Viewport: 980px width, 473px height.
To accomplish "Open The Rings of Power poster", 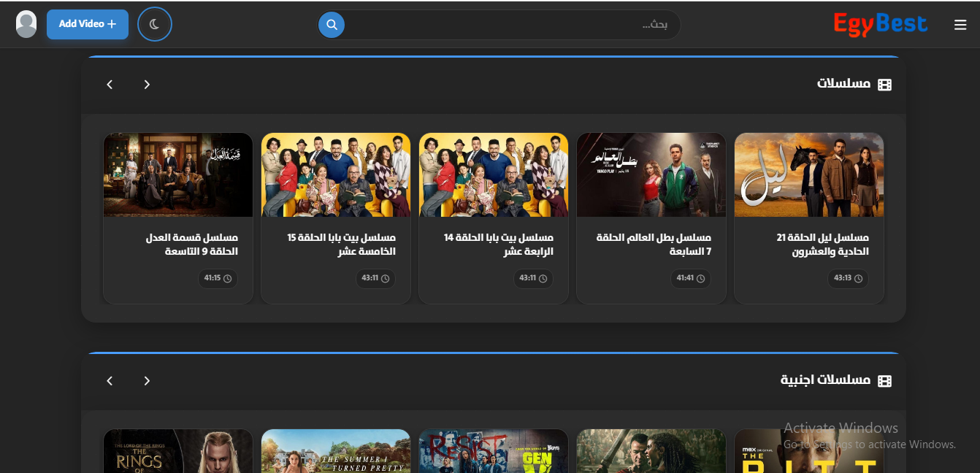I will tap(178, 451).
